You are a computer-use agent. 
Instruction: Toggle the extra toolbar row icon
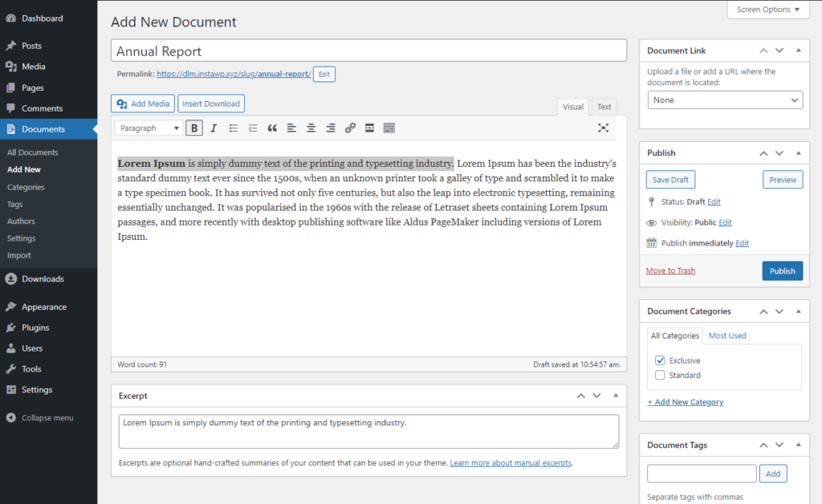tap(389, 128)
